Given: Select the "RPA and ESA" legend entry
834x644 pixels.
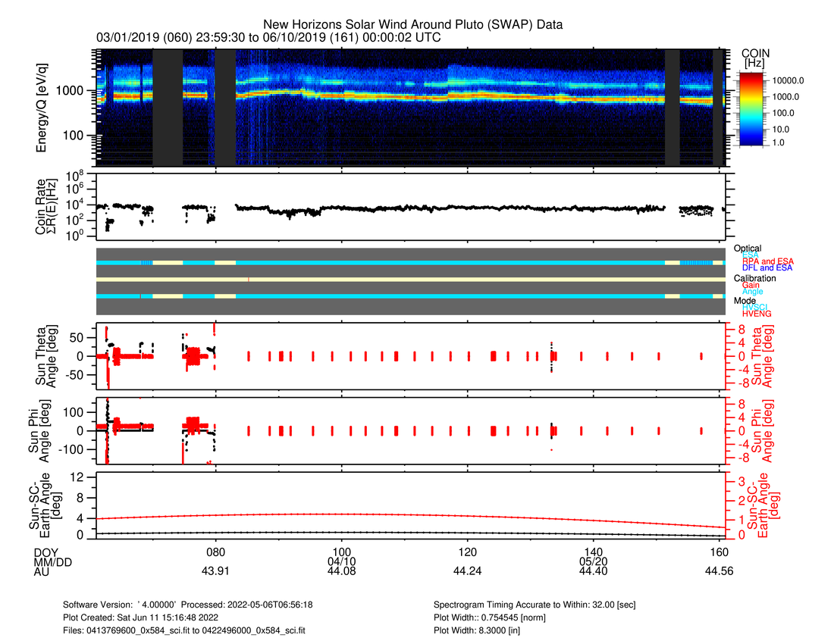Looking at the screenshot, I should 767,261.
